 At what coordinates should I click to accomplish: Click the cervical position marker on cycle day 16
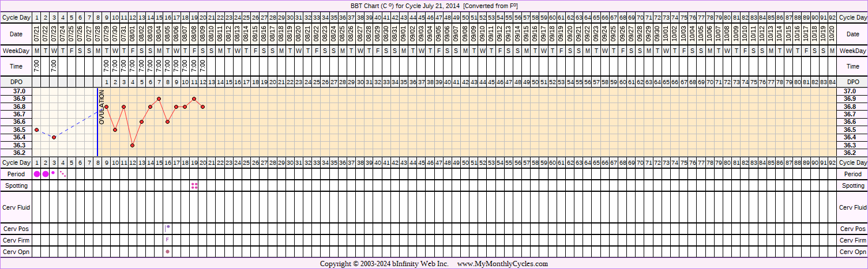pyautogui.click(x=167, y=228)
